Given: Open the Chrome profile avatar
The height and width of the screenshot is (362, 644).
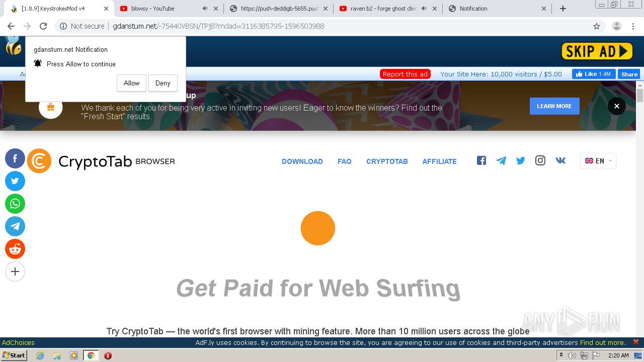Looking at the screenshot, I should 617,26.
